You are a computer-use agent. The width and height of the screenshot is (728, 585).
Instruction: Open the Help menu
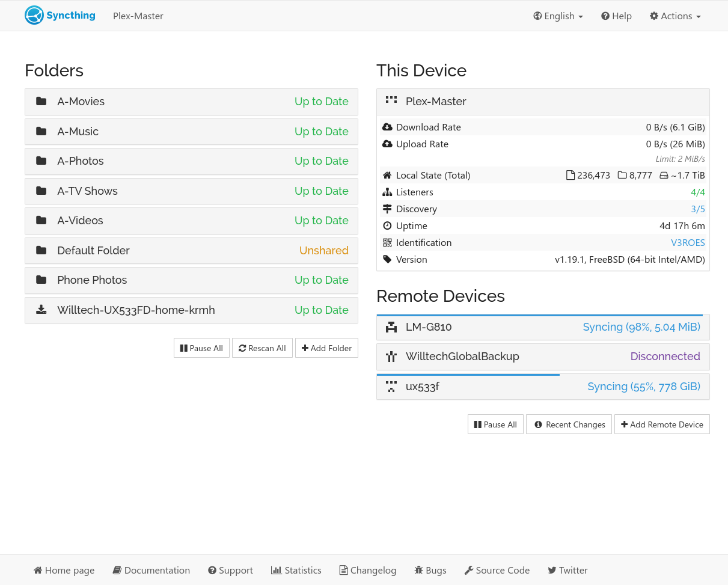click(x=616, y=16)
